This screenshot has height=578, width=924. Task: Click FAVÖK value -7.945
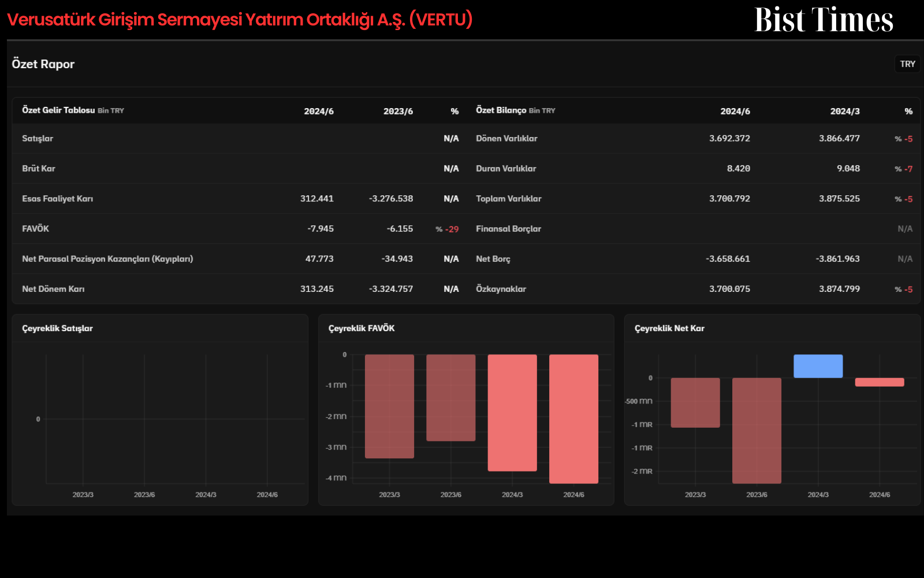click(x=321, y=229)
